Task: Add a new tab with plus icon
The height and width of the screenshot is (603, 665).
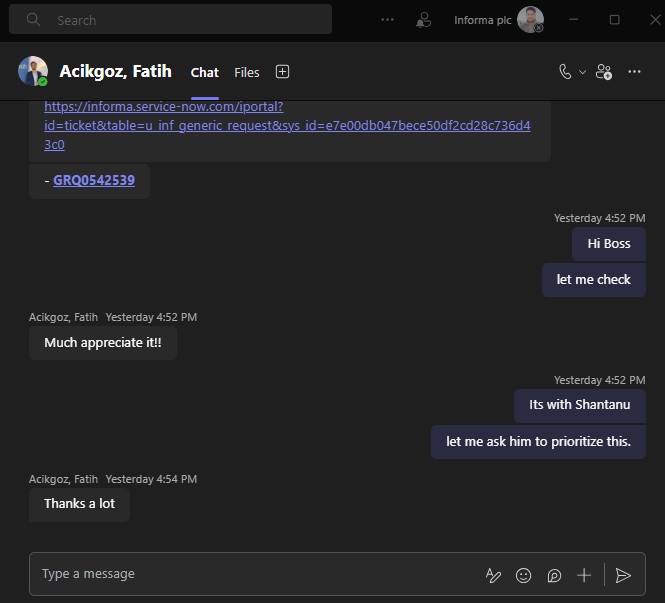Action: (282, 72)
